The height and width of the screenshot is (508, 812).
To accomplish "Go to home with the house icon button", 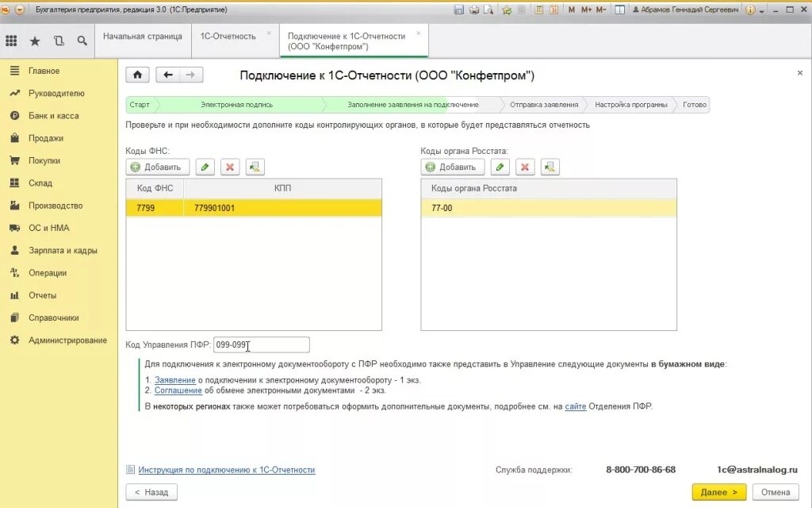I will [137, 75].
